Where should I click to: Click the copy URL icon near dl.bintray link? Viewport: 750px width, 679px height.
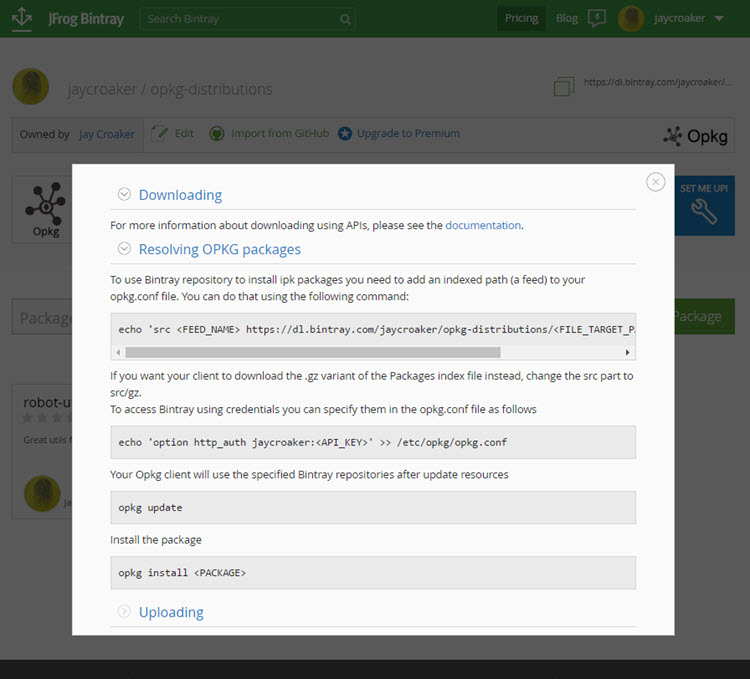[563, 87]
